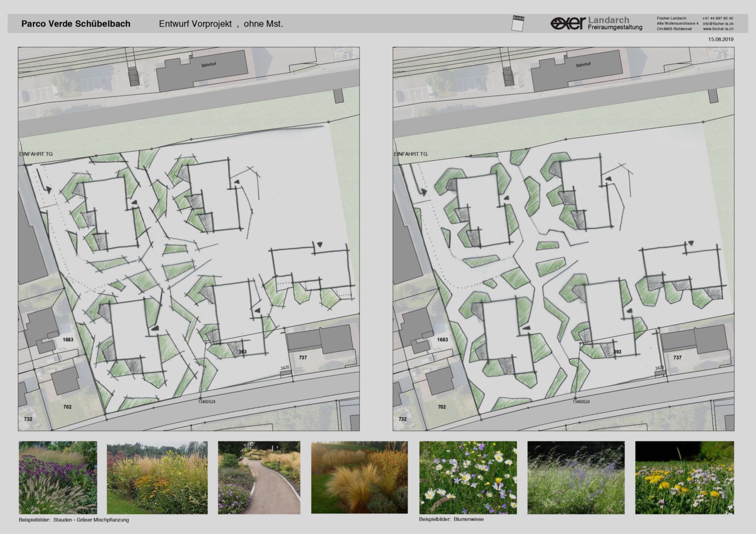Click parcel 1683 label in right plan
The image size is (756, 534).
(x=442, y=340)
